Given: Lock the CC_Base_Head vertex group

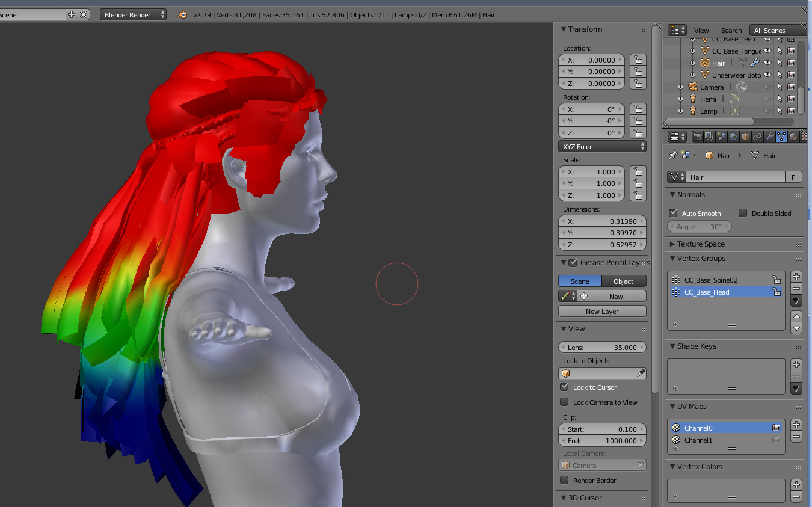Looking at the screenshot, I should (x=777, y=292).
